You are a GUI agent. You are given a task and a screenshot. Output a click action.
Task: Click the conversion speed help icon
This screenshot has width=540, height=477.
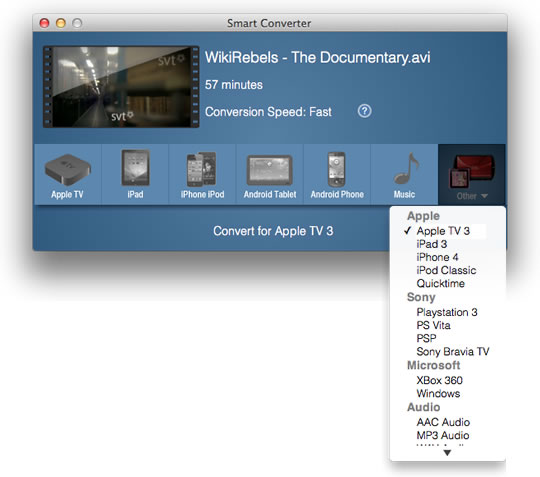tap(364, 111)
